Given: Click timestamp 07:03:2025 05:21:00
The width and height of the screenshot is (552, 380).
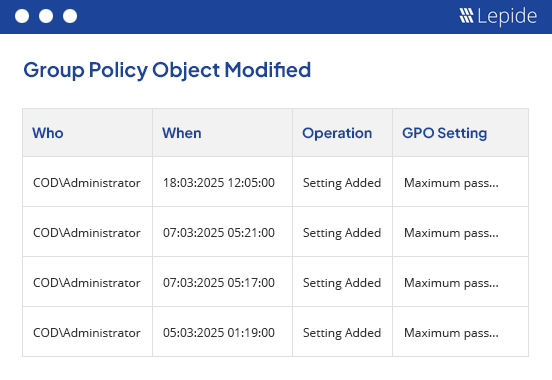Looking at the screenshot, I should [x=219, y=233].
